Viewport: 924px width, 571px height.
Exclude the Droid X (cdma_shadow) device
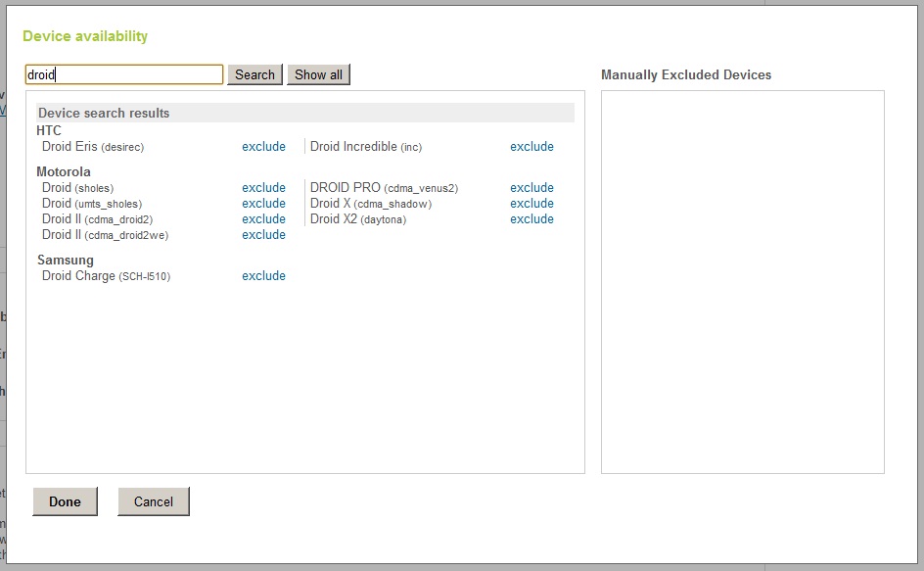click(x=531, y=204)
